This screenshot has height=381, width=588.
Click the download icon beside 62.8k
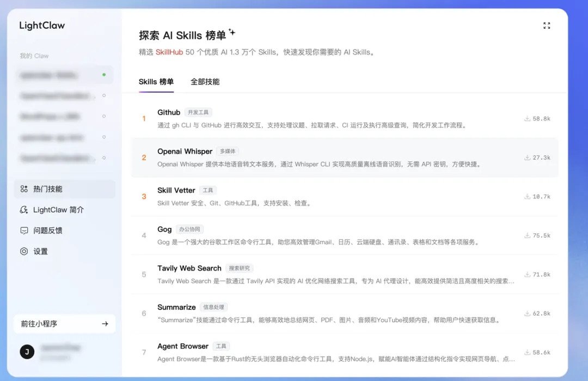[x=527, y=313]
